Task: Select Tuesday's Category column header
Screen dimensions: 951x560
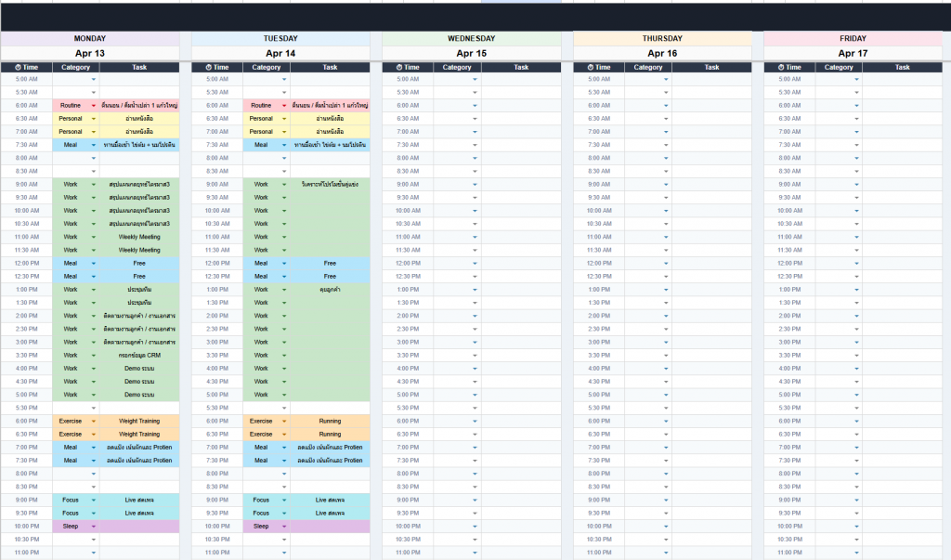Action: 267,68
